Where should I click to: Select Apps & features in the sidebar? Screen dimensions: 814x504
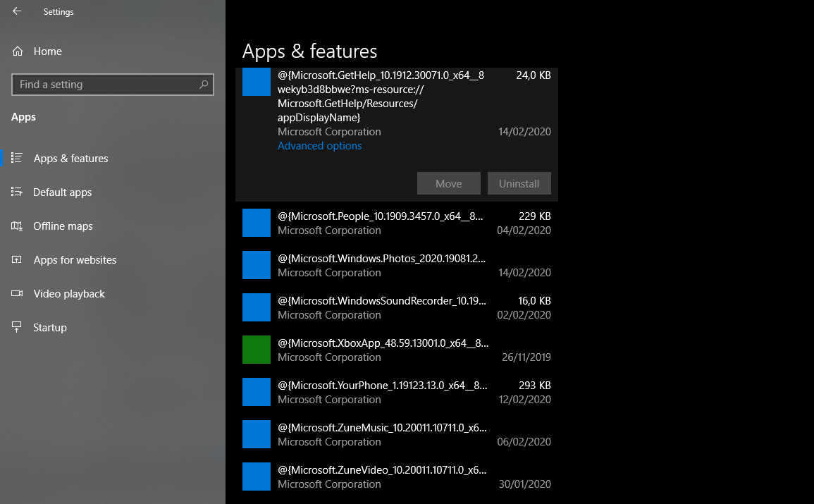click(70, 159)
